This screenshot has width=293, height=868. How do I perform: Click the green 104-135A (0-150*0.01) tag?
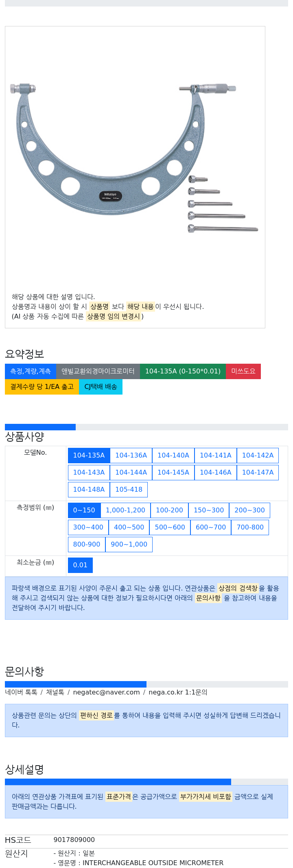[x=183, y=371]
